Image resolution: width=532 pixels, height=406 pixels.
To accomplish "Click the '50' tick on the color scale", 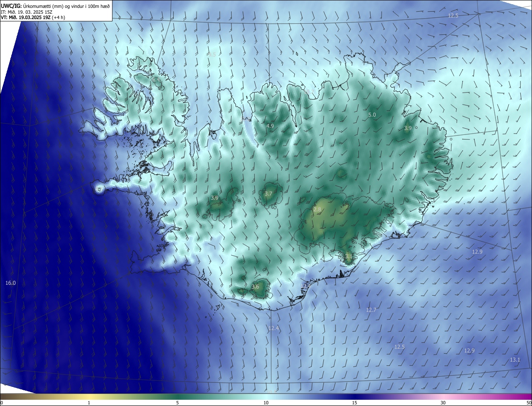I will click(x=529, y=403).
